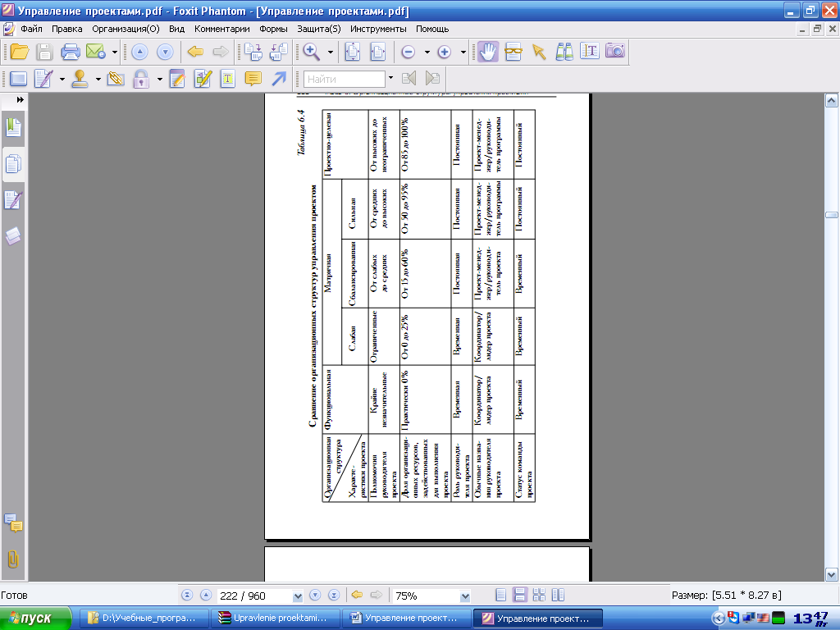Open the Организация(O) menu

[x=126, y=29]
